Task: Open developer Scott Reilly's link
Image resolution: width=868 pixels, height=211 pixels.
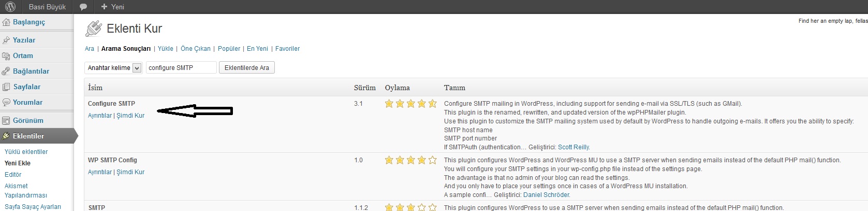Action: point(573,147)
